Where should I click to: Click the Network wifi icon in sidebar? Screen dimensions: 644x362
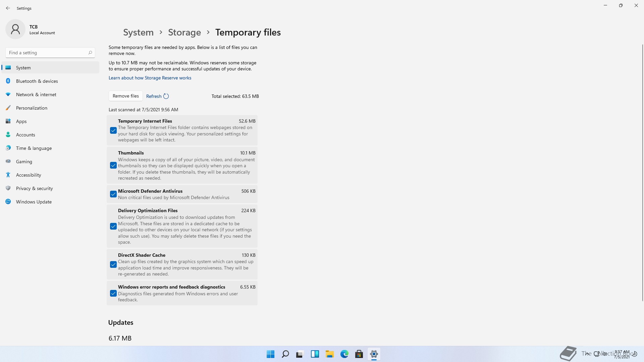8,94
